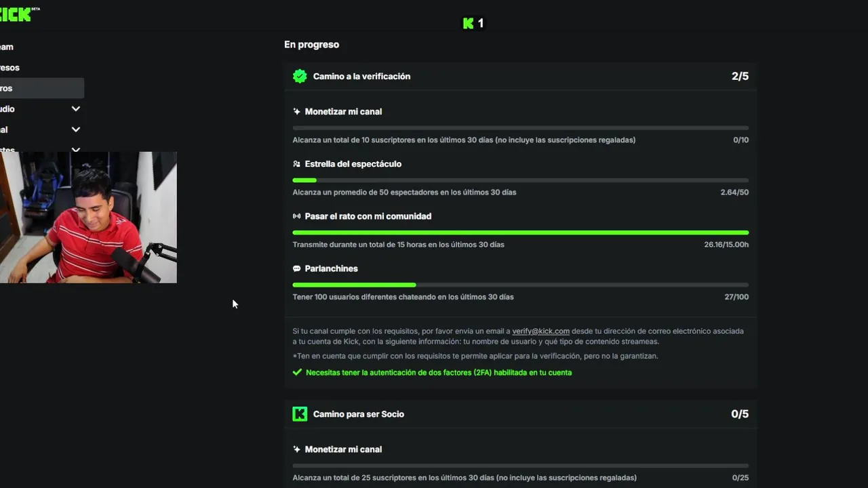The width and height of the screenshot is (868, 488).
Task: Click the broadcast icon beside Pasar el rato
Action: pos(296,216)
